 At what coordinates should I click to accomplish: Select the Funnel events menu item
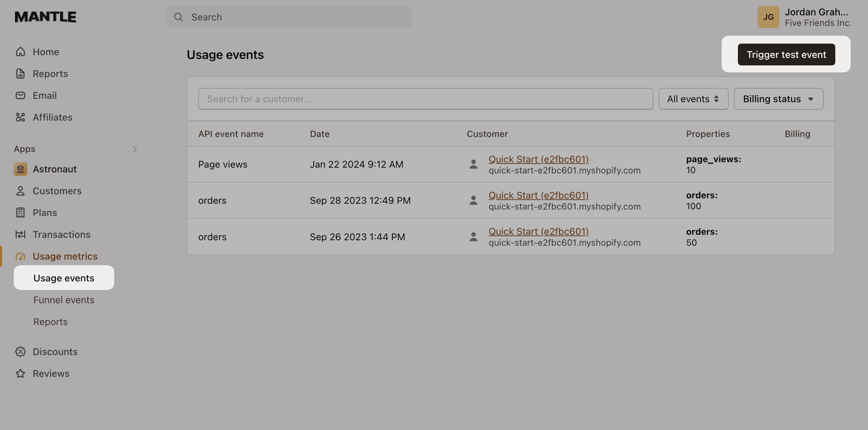[64, 300]
